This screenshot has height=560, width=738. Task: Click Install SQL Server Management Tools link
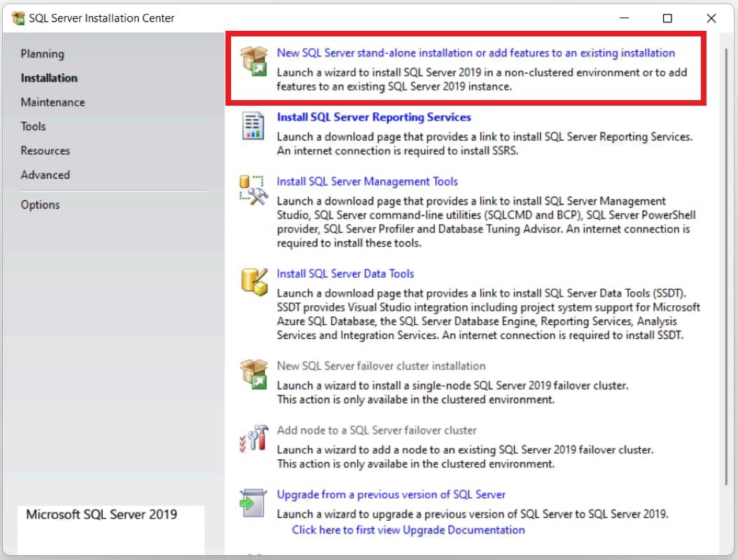[367, 181]
